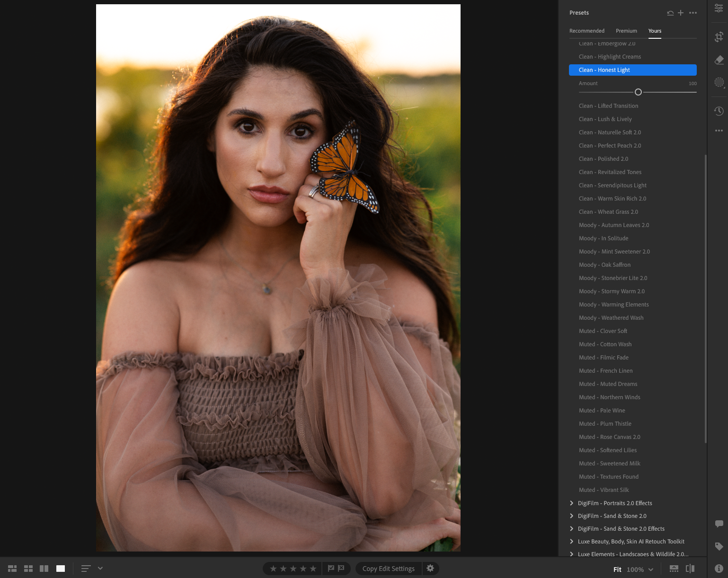
Task: Open the Recommended presets tab
Action: coord(587,31)
